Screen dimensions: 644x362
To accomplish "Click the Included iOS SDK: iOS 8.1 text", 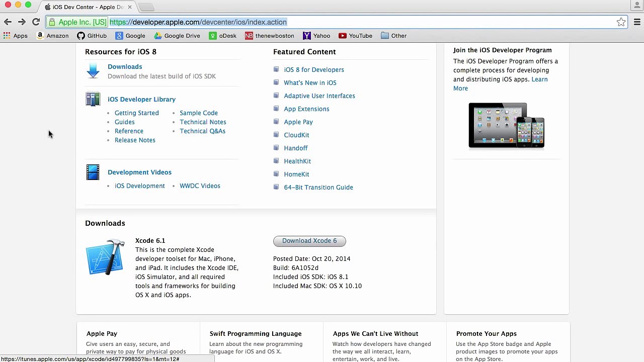I will pos(310,277).
